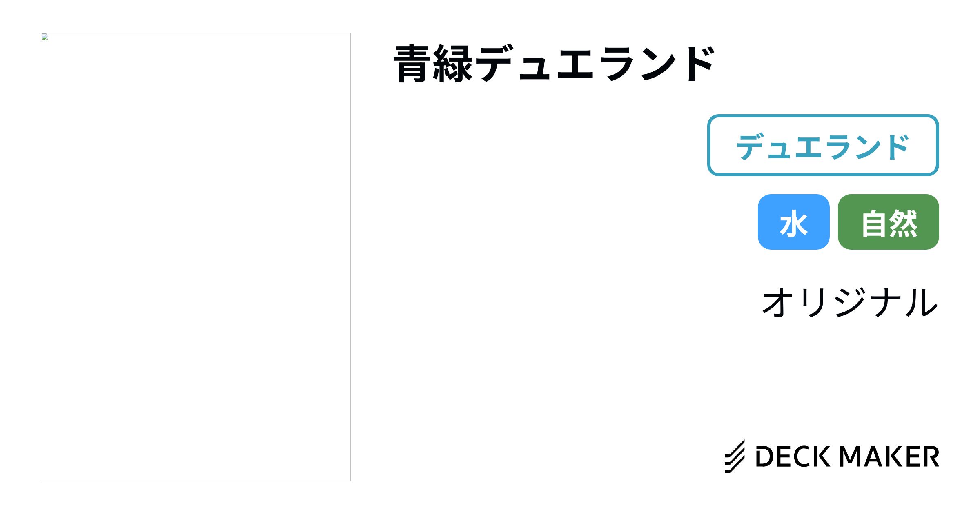Click the center of blank card image
980x514 pixels.
point(196,257)
